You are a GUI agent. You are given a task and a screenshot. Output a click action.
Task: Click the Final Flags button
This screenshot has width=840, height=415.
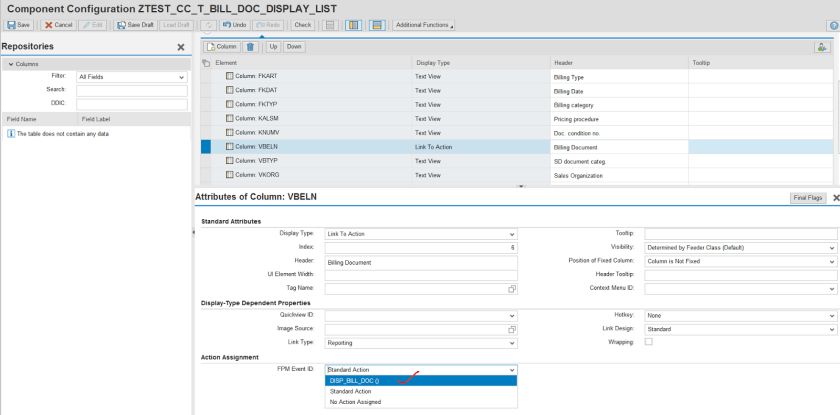pos(808,198)
